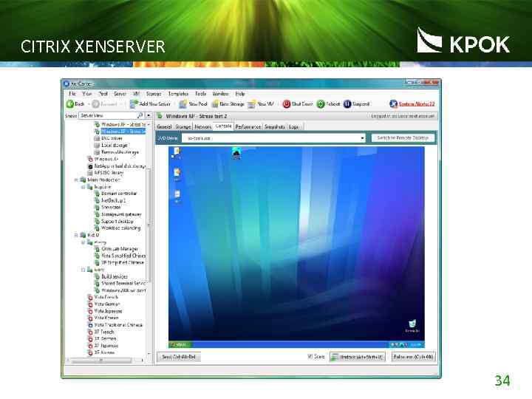
Task: Click the VM icon beside Windows XP title
Action: point(160,116)
